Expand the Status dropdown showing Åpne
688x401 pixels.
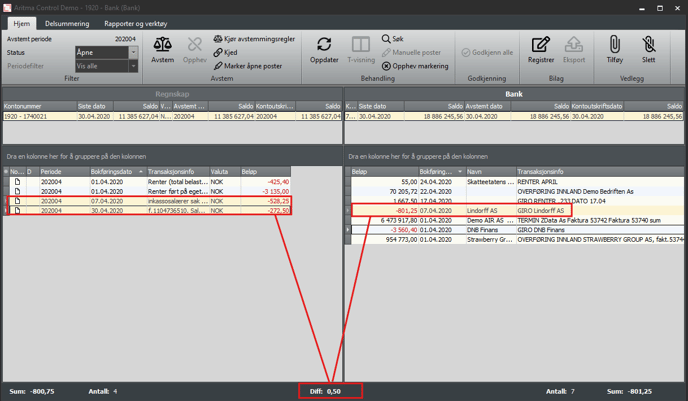133,52
